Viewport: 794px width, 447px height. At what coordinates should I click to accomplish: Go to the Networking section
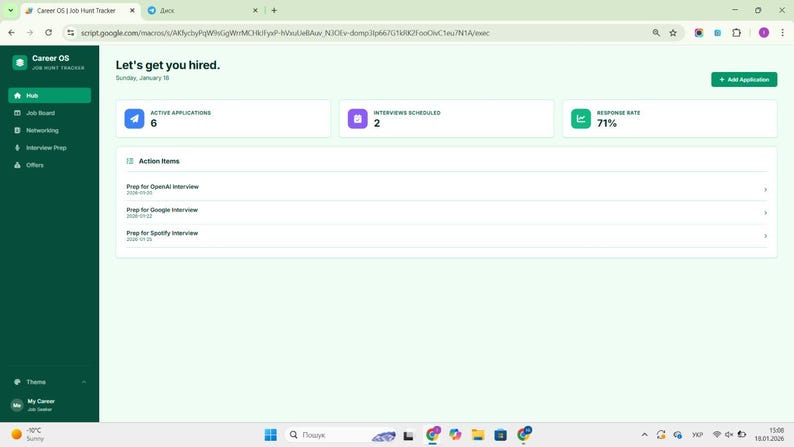pyautogui.click(x=50, y=130)
